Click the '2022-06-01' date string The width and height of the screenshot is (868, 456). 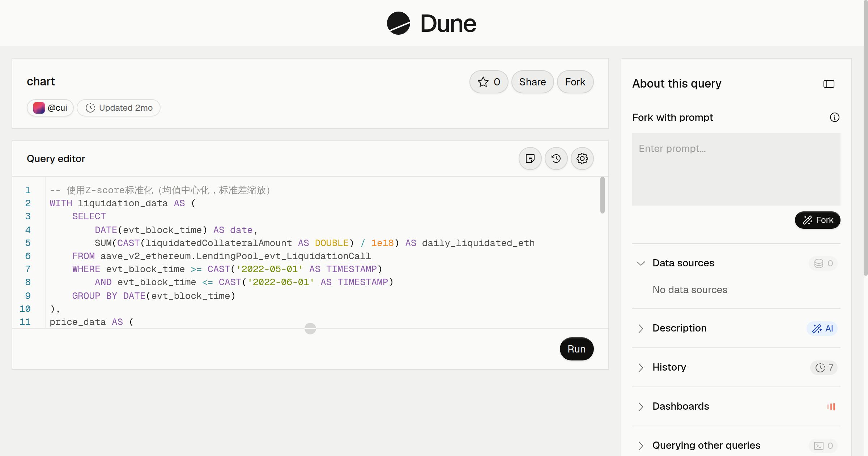(x=281, y=282)
